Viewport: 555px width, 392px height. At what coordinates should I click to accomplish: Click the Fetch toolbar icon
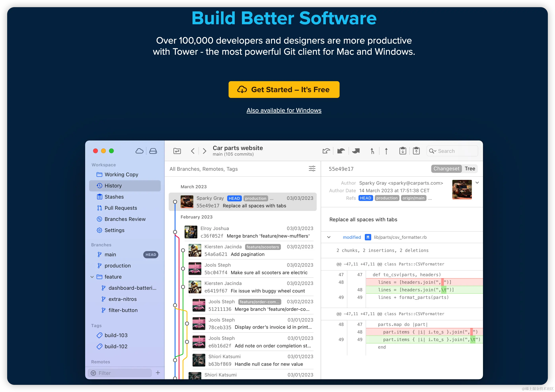tap(326, 151)
